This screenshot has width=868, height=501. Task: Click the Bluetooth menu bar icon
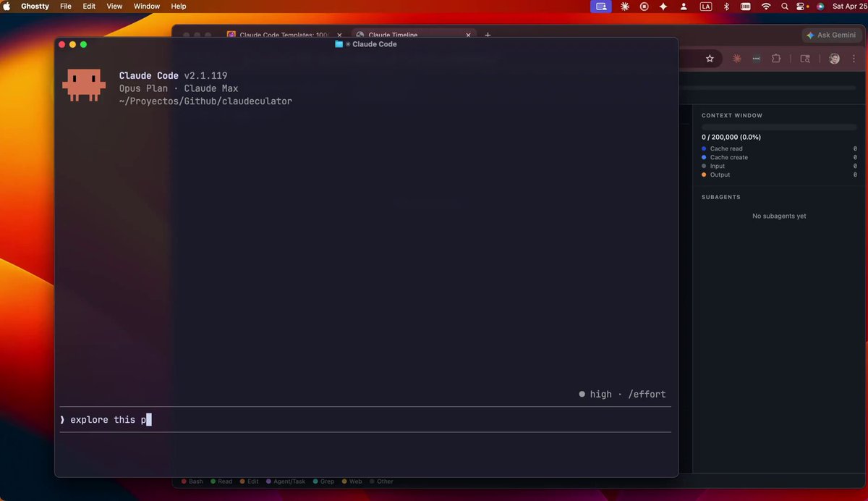coord(727,6)
